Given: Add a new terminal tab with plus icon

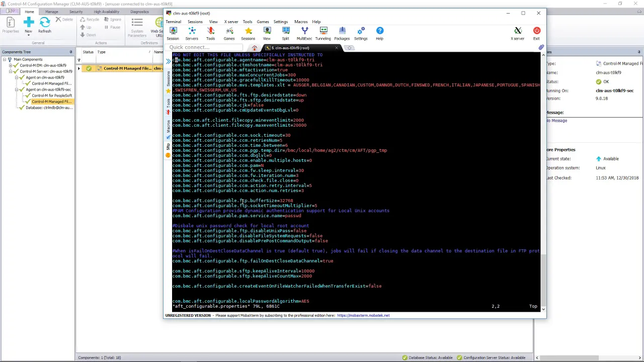Looking at the screenshot, I should click(x=350, y=48).
